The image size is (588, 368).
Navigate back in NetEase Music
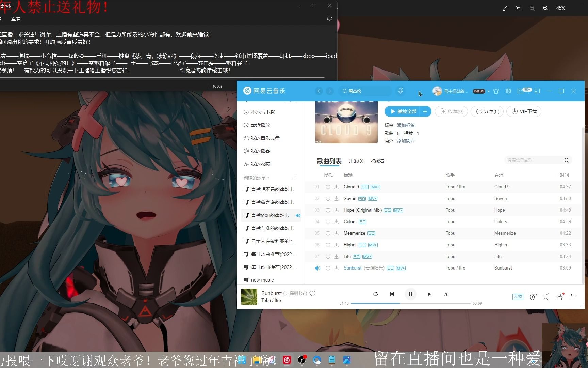point(318,91)
